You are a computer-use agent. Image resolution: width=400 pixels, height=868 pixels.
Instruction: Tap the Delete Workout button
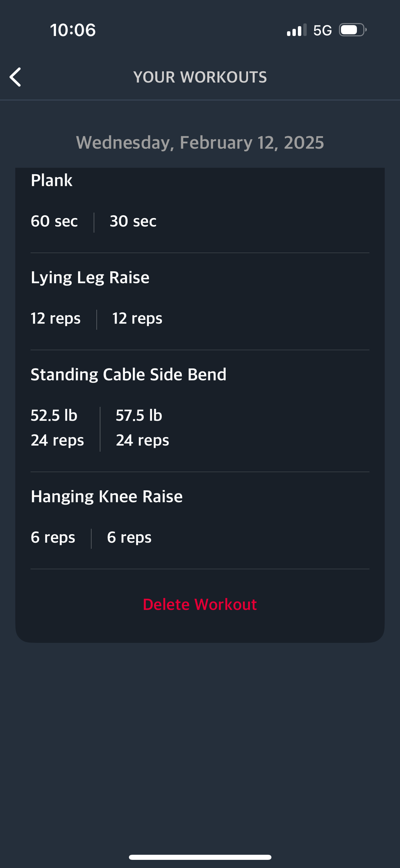[200, 604]
